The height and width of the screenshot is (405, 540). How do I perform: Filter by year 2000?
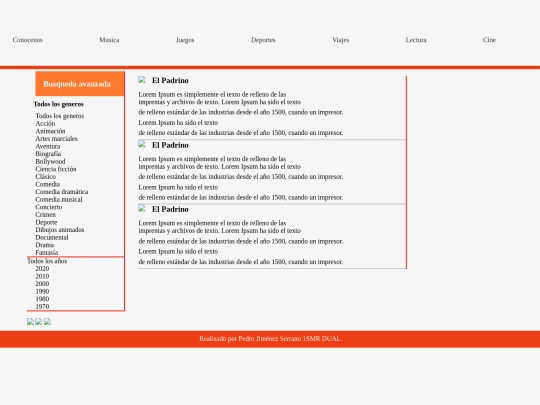(x=42, y=284)
